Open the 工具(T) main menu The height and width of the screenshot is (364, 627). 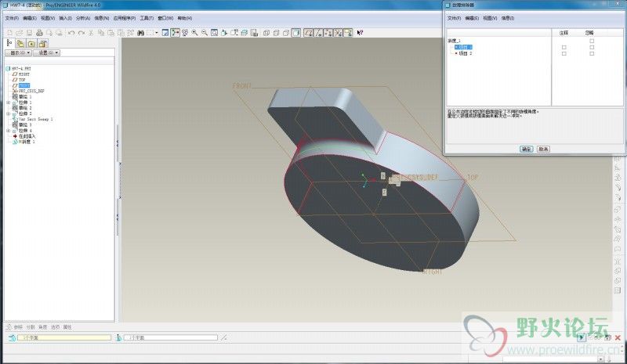pyautogui.click(x=147, y=18)
